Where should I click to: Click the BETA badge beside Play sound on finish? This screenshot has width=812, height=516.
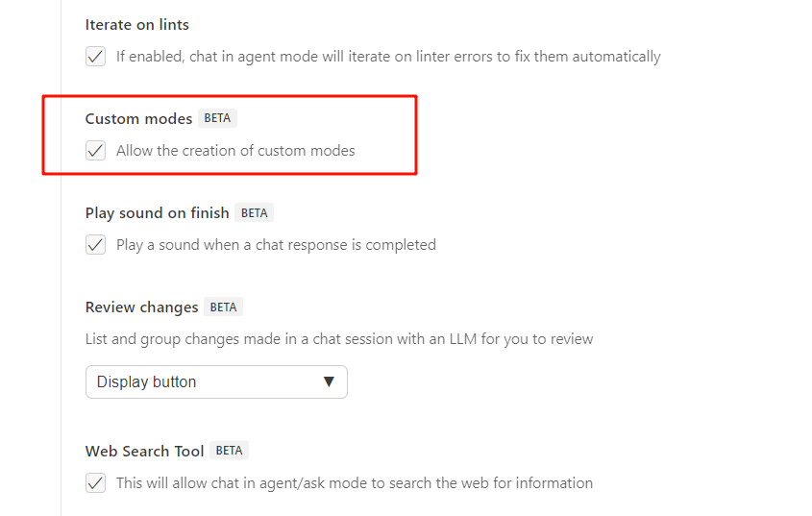[255, 213]
